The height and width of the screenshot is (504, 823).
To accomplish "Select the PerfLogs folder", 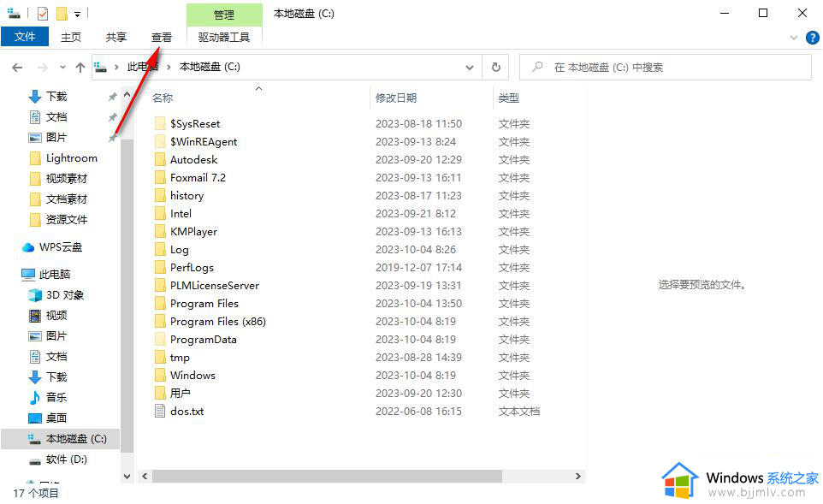I will [192, 267].
